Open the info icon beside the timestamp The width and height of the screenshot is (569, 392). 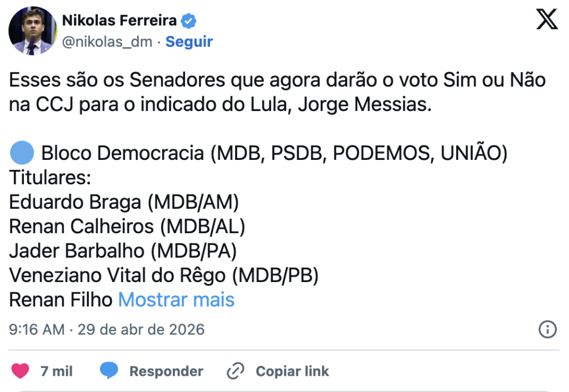pos(547,329)
